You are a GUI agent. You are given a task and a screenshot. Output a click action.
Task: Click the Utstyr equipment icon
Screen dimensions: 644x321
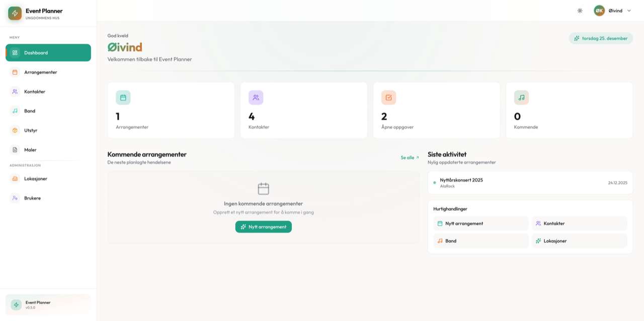point(14,130)
